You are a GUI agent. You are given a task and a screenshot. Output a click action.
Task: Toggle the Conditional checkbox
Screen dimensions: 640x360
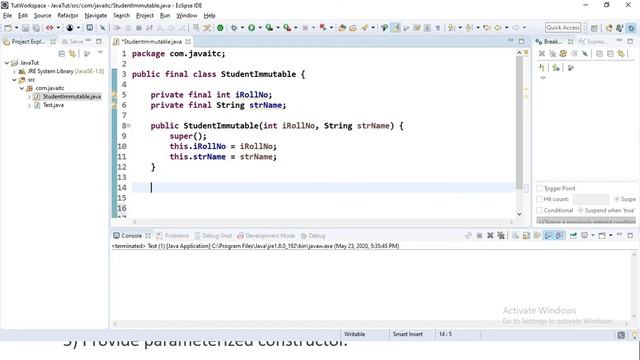coord(540,210)
